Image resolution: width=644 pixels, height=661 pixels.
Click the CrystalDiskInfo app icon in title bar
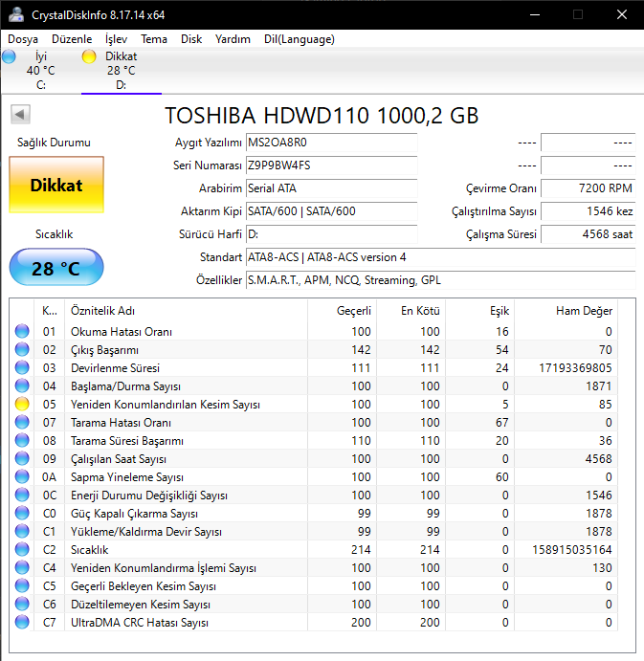pos(16,14)
